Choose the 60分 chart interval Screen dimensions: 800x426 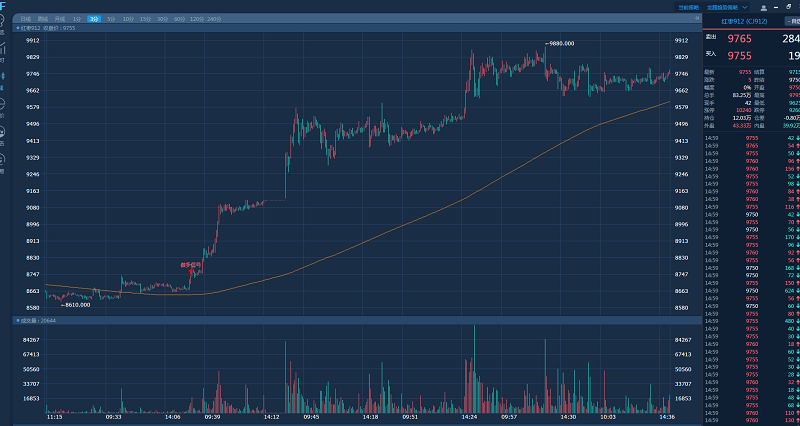179,19
